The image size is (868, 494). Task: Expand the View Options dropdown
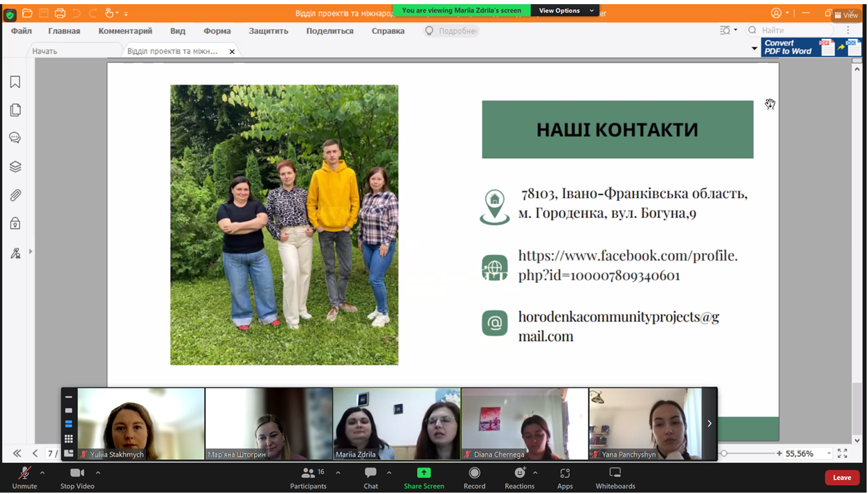click(x=565, y=10)
